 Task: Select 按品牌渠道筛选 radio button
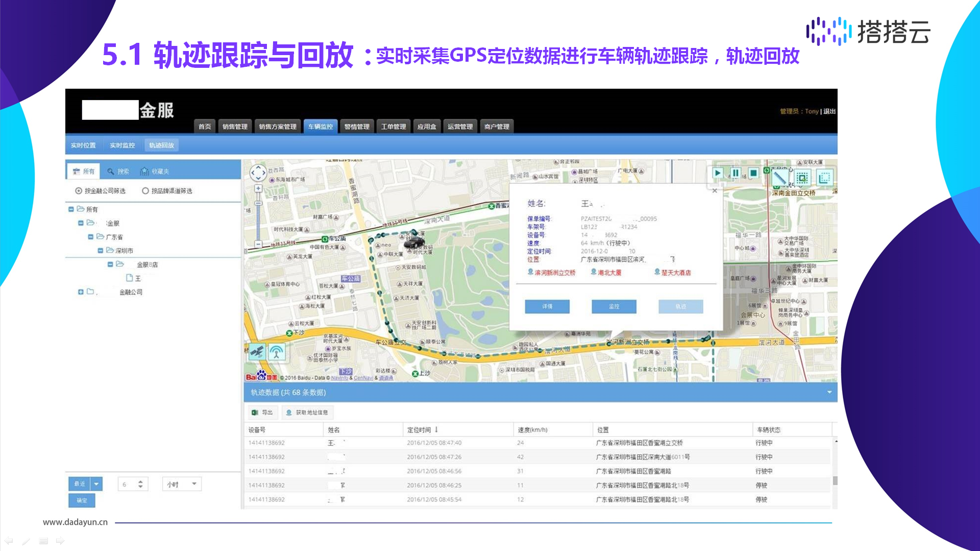(145, 191)
